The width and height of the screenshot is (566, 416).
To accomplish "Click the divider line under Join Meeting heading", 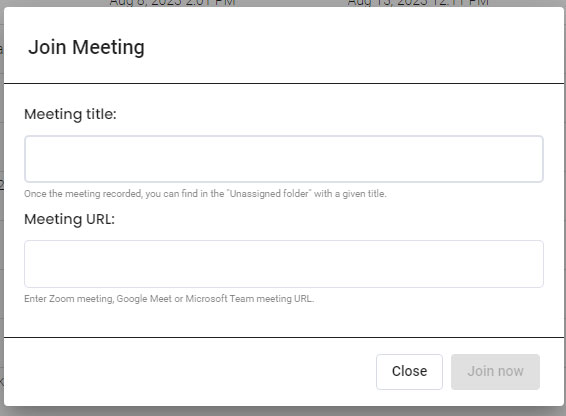I will click(284, 83).
